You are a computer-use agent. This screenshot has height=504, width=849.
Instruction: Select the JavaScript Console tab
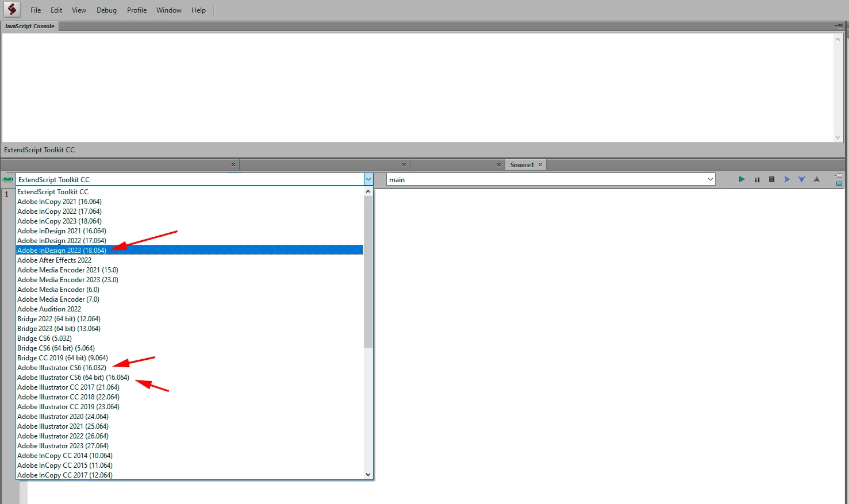click(29, 26)
